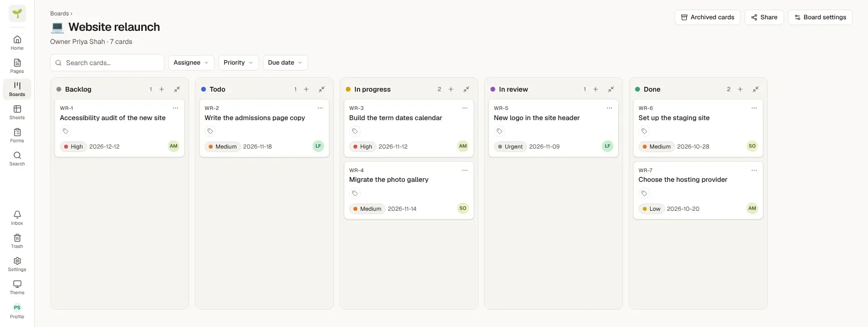Click Medium priority badge on WR-2
This screenshot has width=868, height=327.
tap(222, 147)
